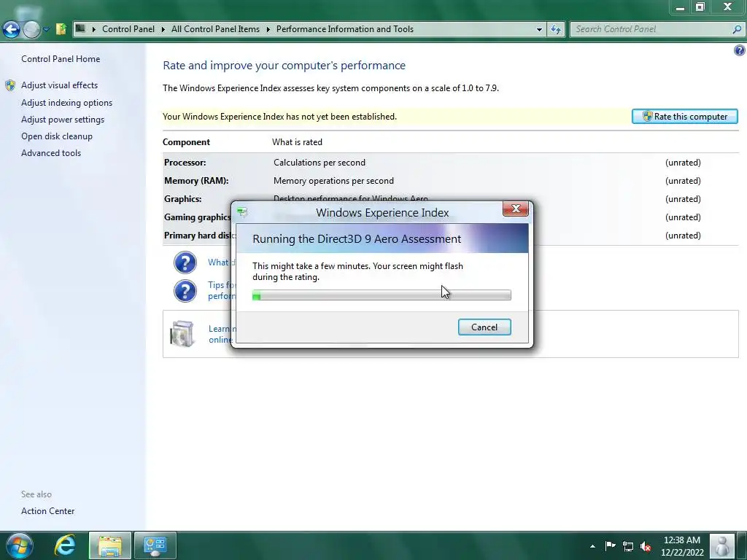Click the question icon beside the What link
Screen dimensions: 747x560
185,262
